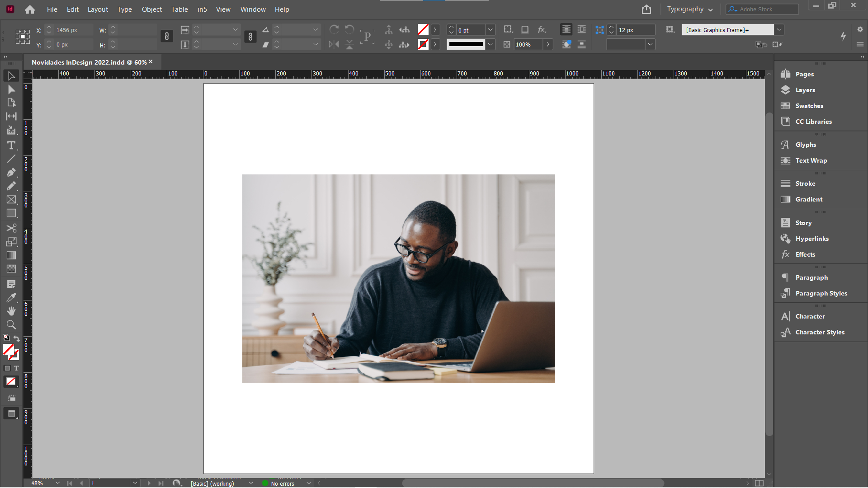Swap fill and stroke colors
The width and height of the screenshot is (868, 488).
tap(16, 338)
